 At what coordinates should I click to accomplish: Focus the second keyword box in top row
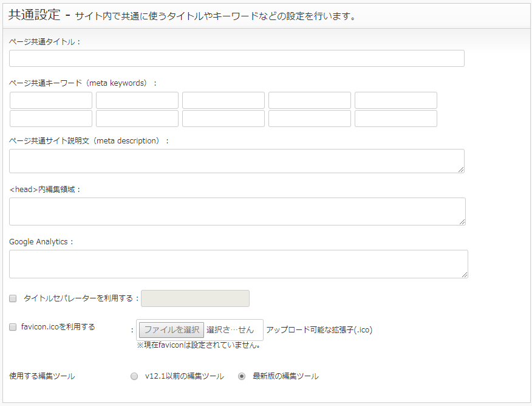[137, 100]
